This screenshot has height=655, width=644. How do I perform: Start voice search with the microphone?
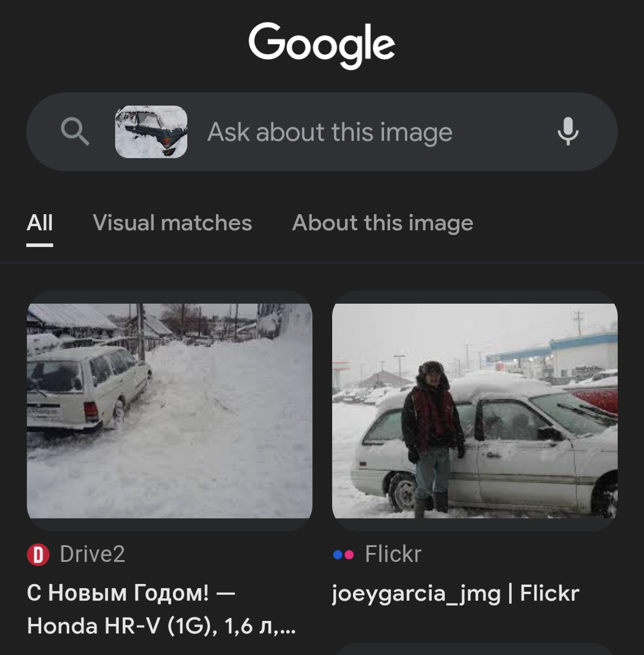point(568,131)
